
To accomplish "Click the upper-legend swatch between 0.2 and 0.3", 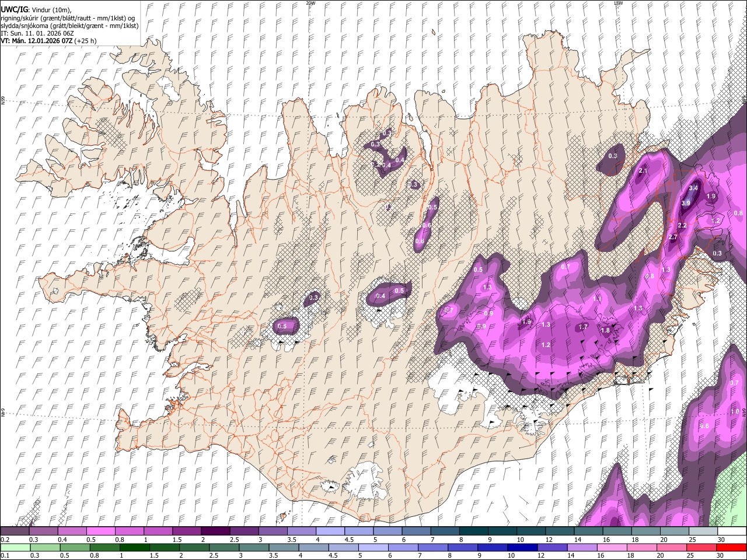I will tap(15, 531).
